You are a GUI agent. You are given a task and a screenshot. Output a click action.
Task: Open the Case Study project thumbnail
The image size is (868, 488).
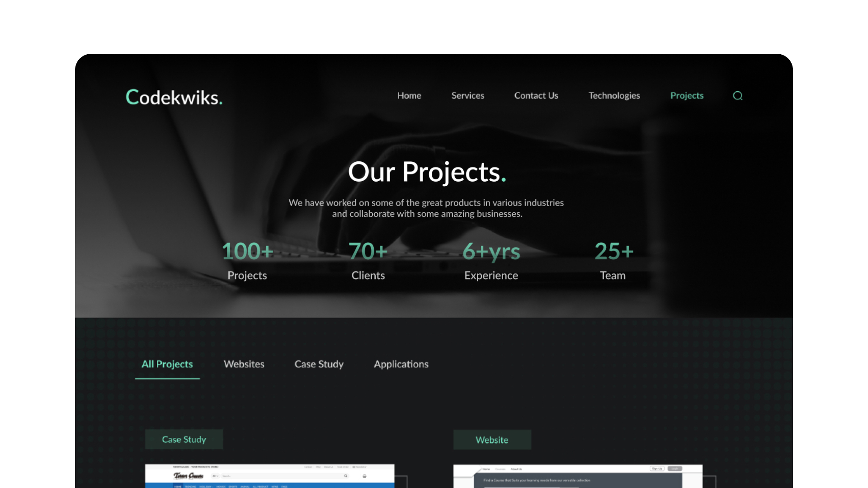point(269,476)
